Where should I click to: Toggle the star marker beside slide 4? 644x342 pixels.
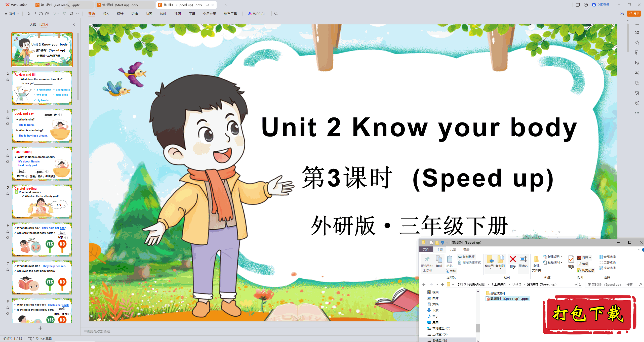(8, 156)
